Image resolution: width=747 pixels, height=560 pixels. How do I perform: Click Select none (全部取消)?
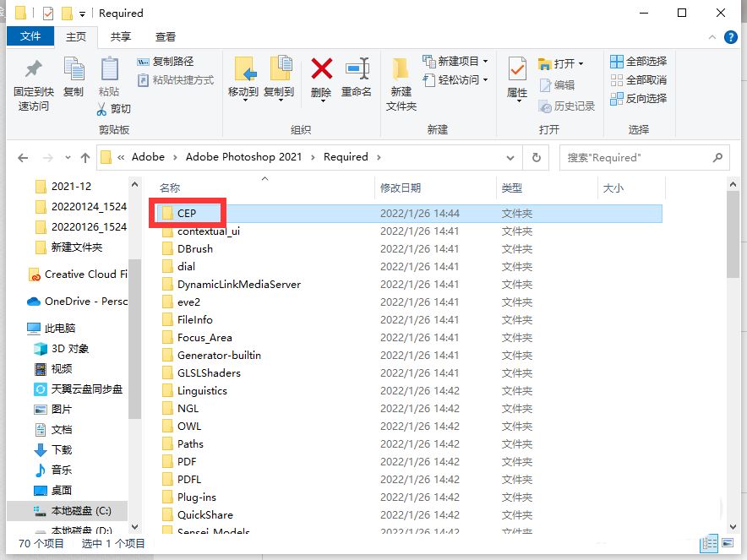pyautogui.click(x=638, y=80)
